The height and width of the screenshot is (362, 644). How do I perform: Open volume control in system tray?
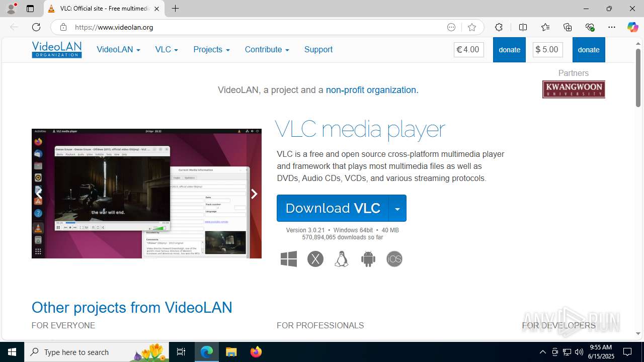point(579,352)
